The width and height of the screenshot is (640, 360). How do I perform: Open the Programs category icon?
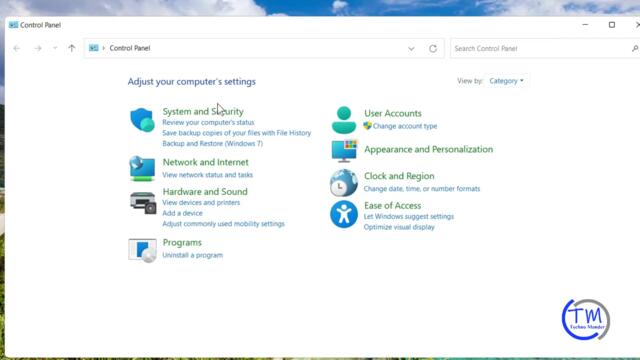point(142,250)
